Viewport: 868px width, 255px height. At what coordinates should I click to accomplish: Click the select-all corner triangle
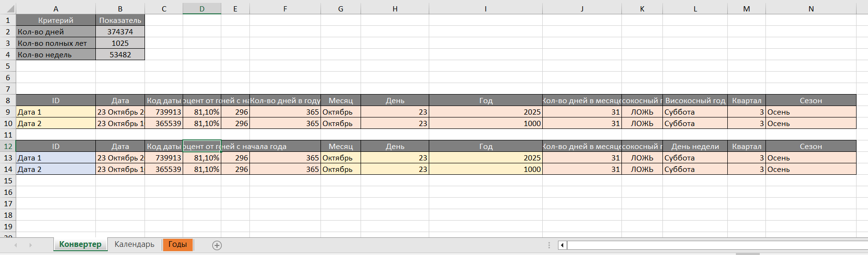tap(8, 9)
